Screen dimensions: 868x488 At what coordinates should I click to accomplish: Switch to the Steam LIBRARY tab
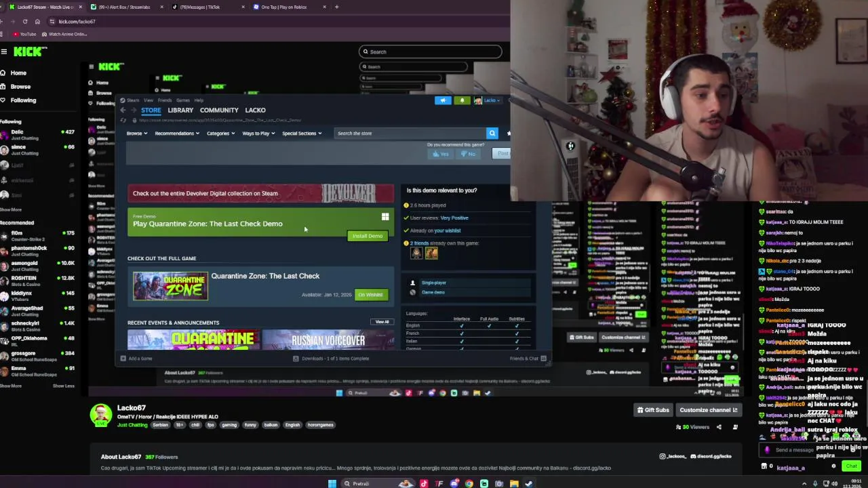point(180,110)
